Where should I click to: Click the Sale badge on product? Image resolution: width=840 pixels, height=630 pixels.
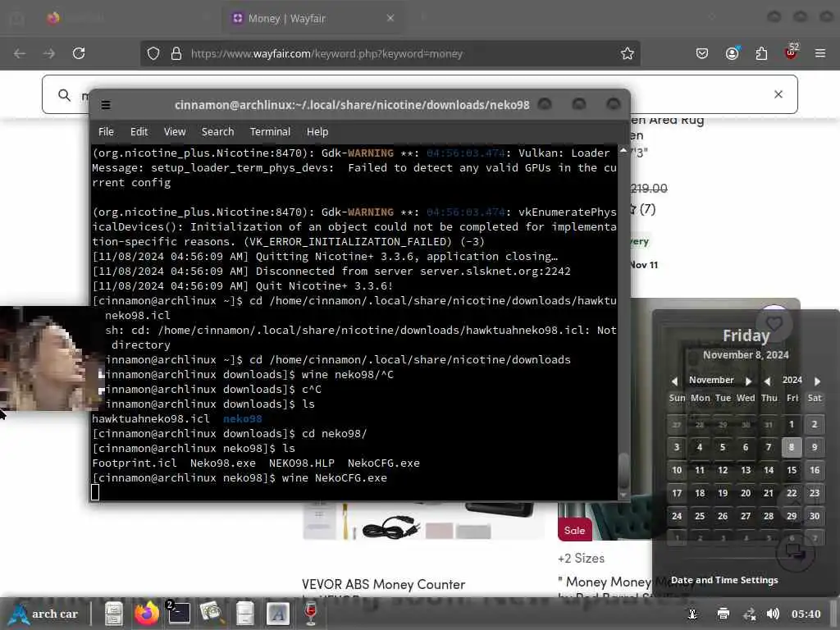pyautogui.click(x=574, y=531)
